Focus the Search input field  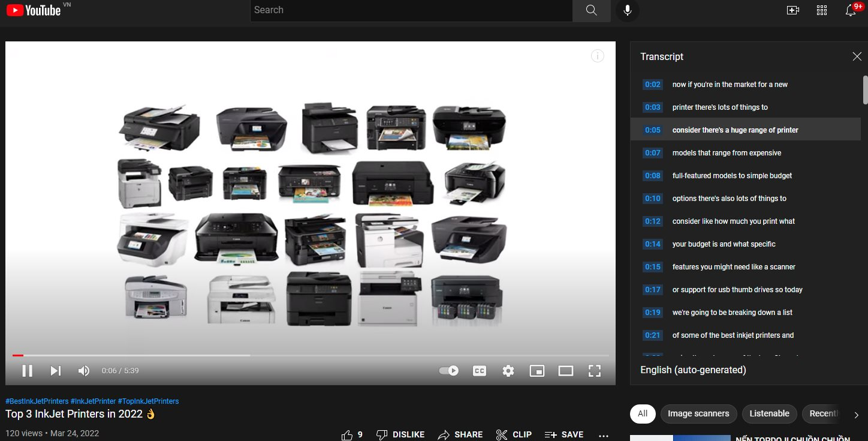[411, 10]
